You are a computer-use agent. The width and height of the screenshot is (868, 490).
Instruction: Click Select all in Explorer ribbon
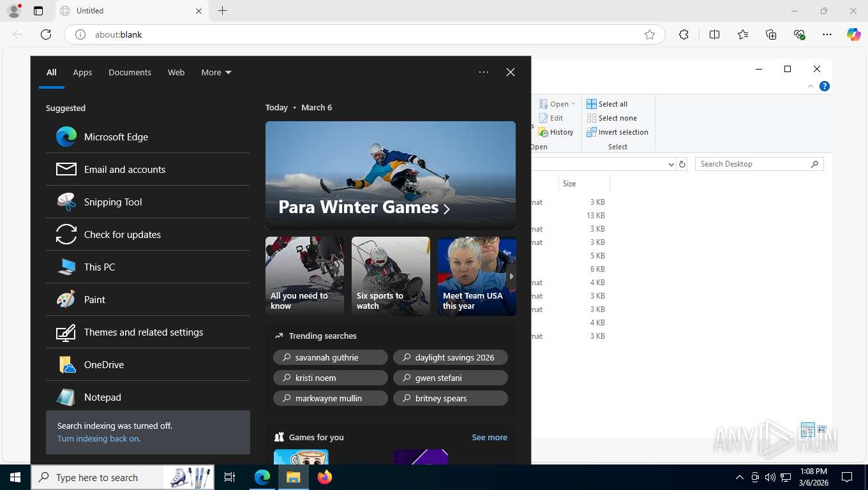pos(607,104)
